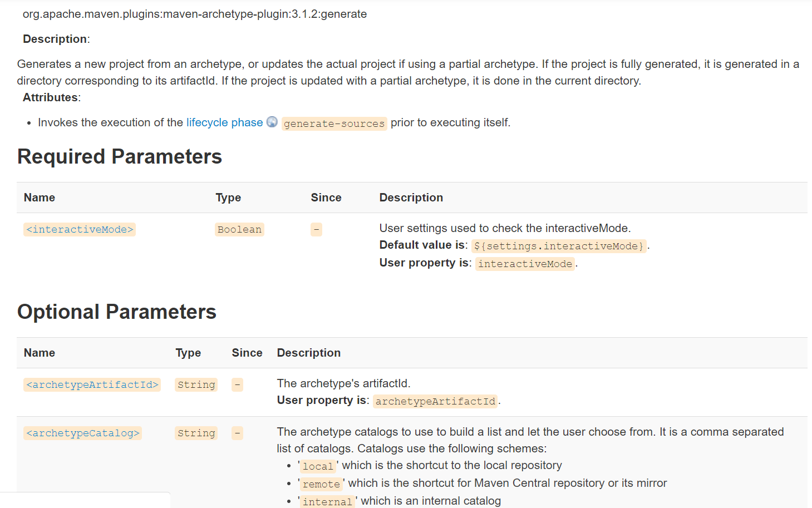This screenshot has height=508, width=812.
Task: Click String type in archetypeCatalog row
Action: coord(196,433)
